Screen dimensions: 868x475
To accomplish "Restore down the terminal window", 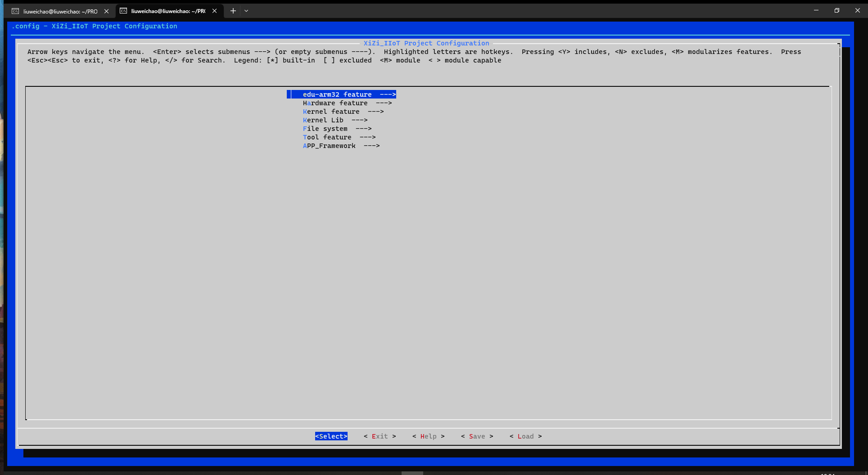I will click(836, 10).
